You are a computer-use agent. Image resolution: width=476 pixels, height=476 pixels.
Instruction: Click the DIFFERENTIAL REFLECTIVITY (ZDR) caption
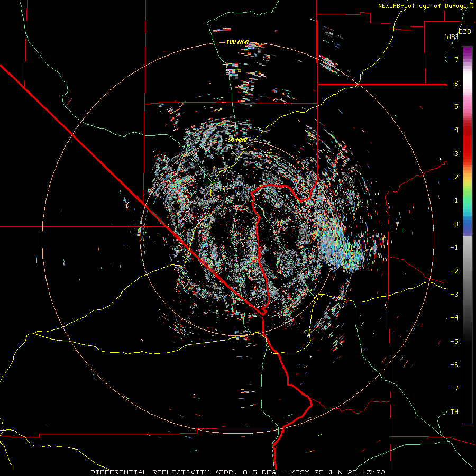[165, 472]
